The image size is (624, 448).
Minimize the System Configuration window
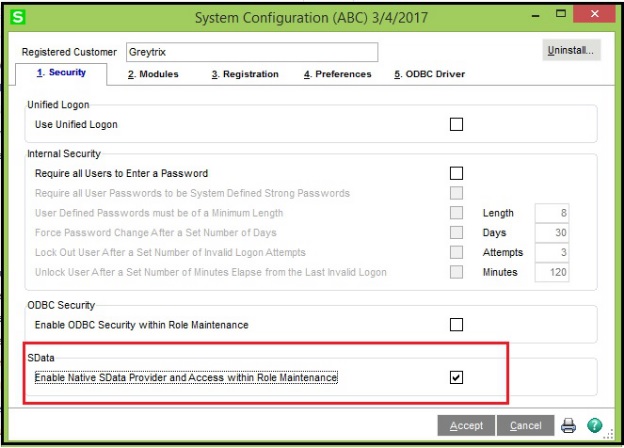pos(536,16)
